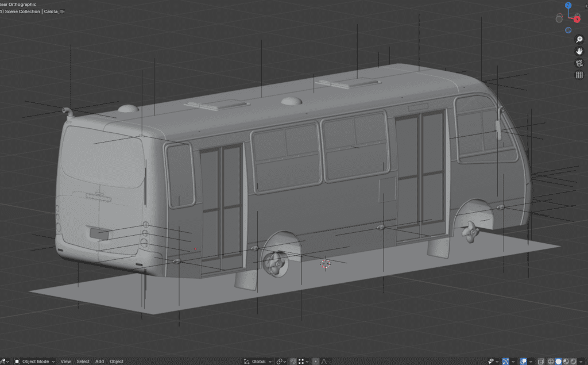Click the zoom view magnifier icon

coord(579,39)
